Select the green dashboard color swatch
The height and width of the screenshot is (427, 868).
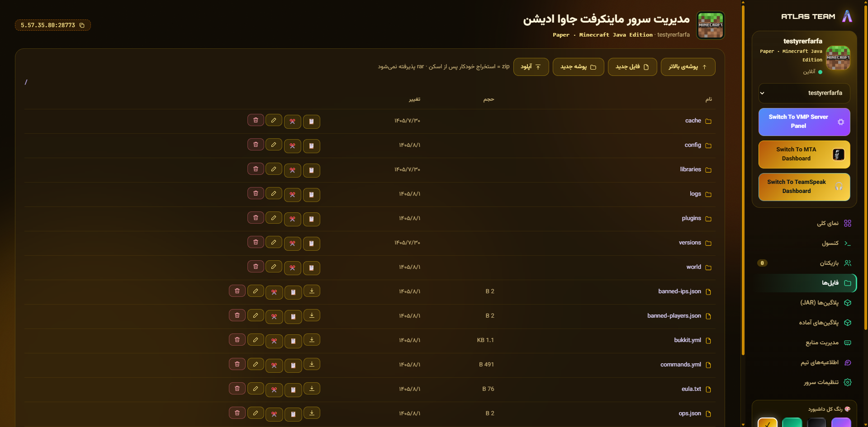(792, 422)
